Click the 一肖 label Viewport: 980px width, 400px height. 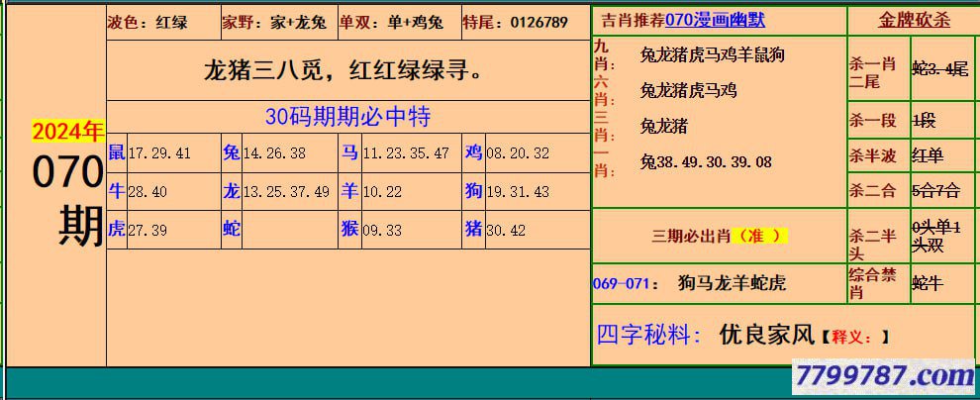604,161
